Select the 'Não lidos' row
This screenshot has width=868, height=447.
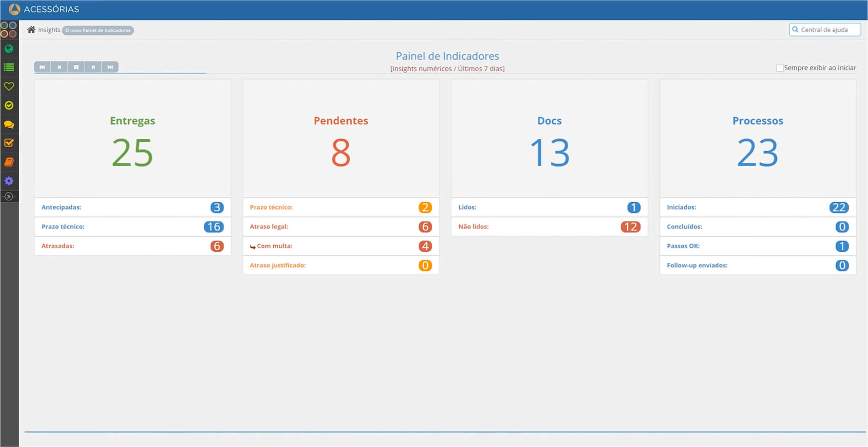click(x=550, y=227)
